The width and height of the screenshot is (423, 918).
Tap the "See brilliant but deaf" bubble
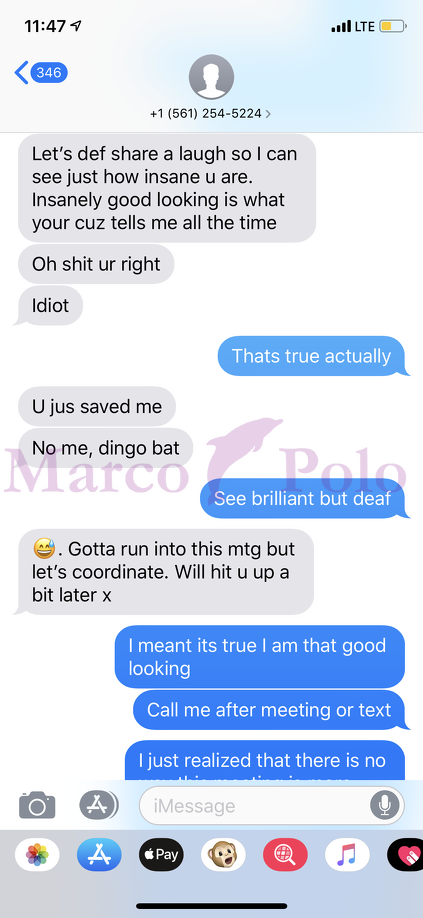tap(304, 498)
